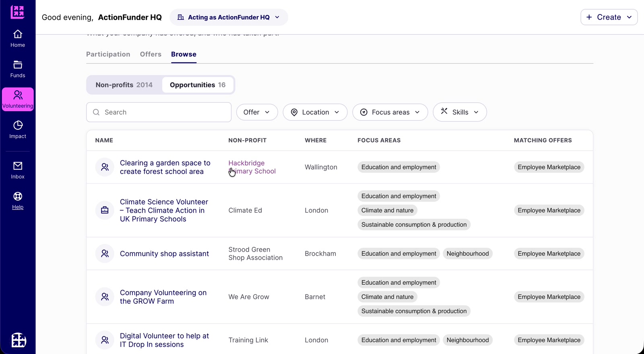Screen dimensions: 644x354
Task: Click Climate and nature tag in We Are Grow row
Action: click(x=387, y=297)
